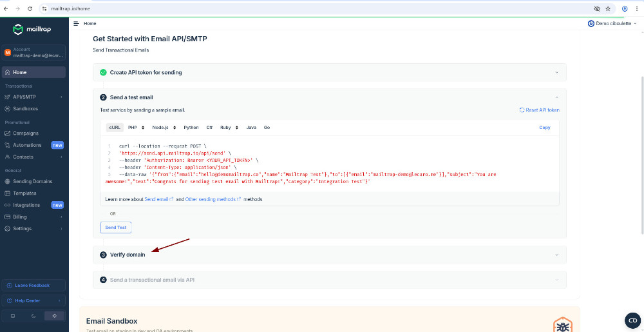The width and height of the screenshot is (644, 332).
Task: Open the chat widget in bottom-right corner
Action: click(x=632, y=320)
